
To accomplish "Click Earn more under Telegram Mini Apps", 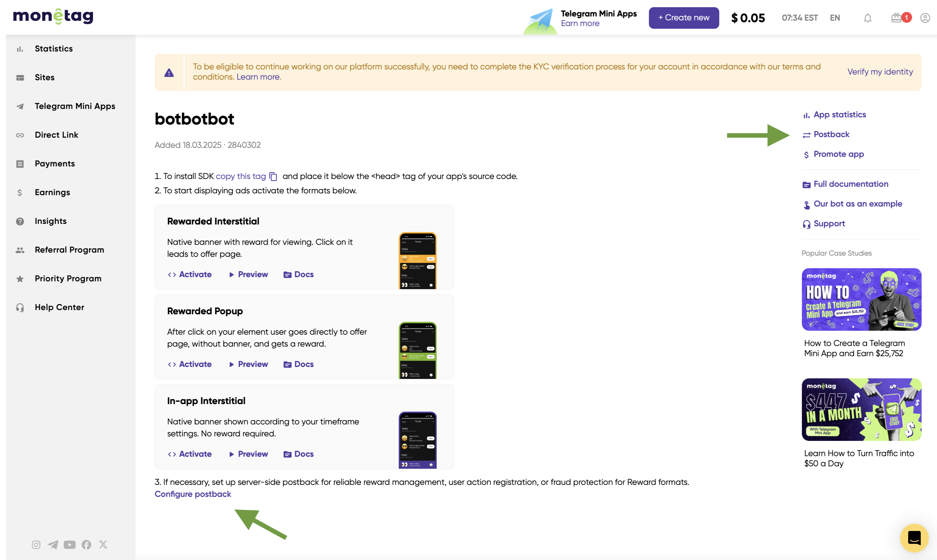I will coord(580,23).
